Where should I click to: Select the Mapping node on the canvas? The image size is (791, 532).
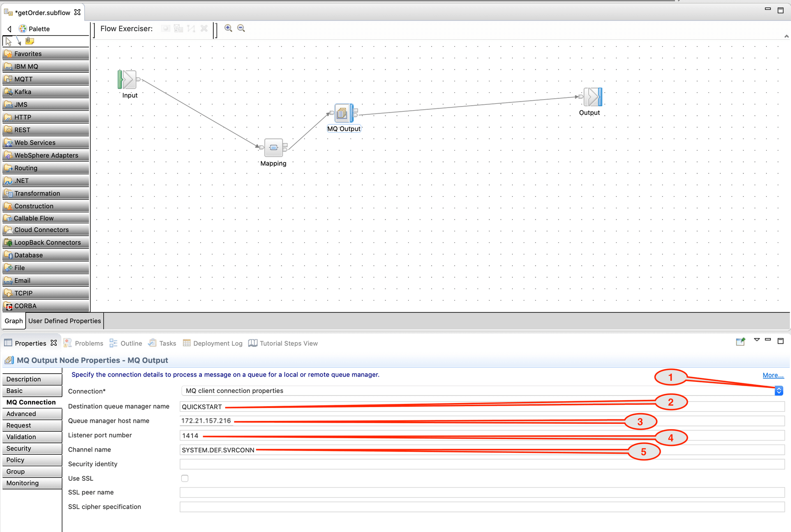273,147
